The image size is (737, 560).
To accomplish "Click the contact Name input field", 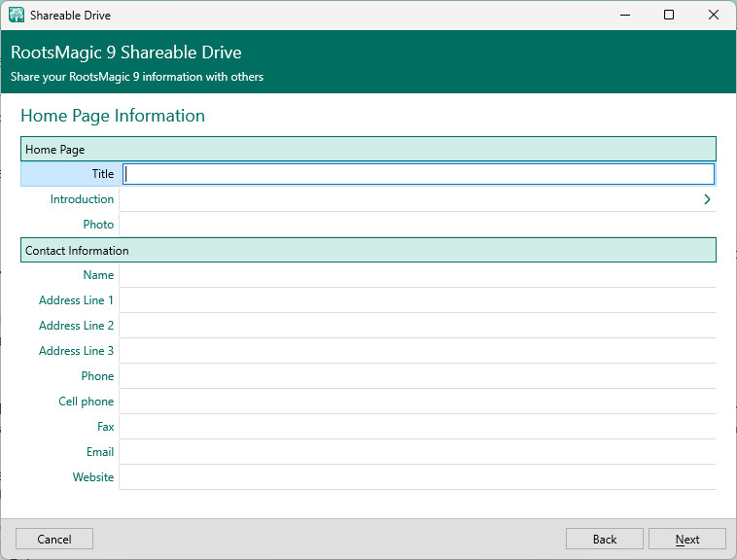I will (x=418, y=275).
